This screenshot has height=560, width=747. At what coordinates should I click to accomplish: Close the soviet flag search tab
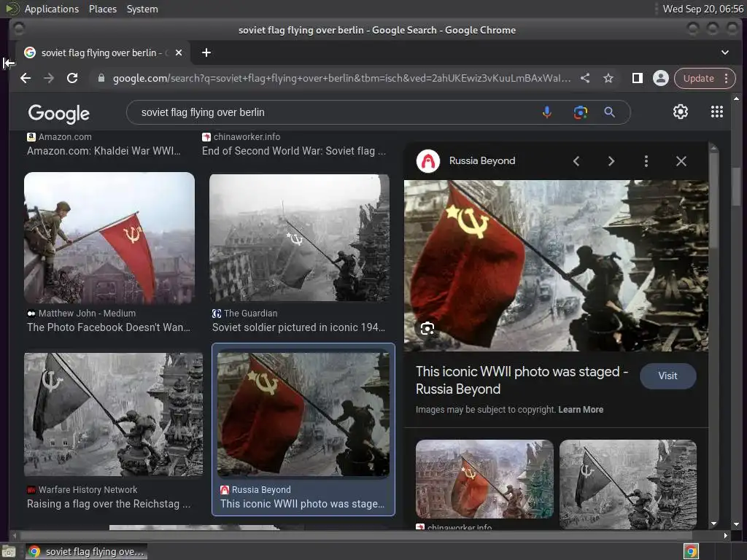coord(179,52)
